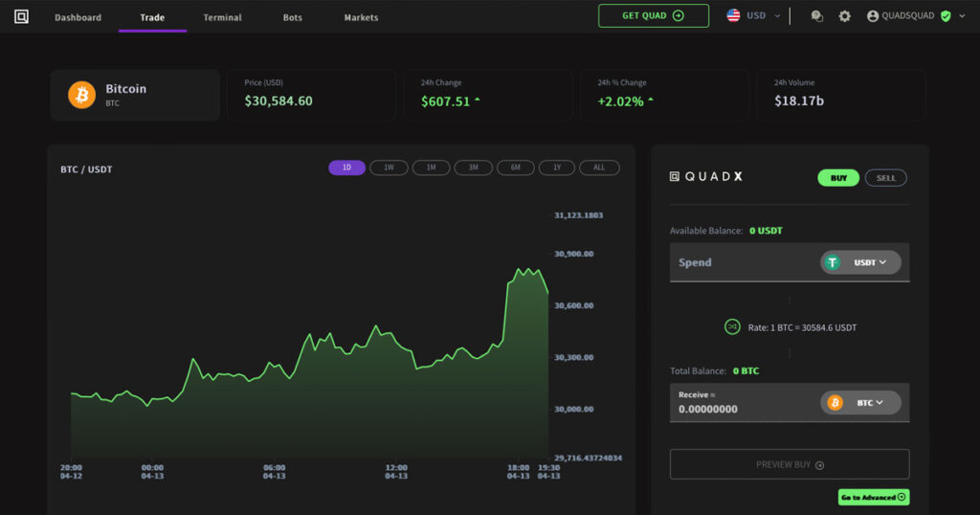The width and height of the screenshot is (980, 515).
Task: Click the QUADX logo icon
Action: [x=675, y=176]
